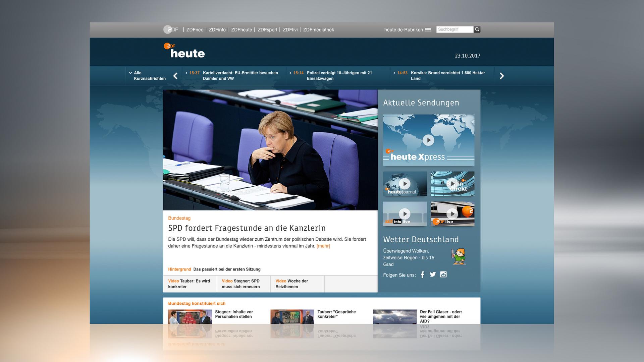
Task: Open Der Fall Glaser cloudy thumbnail
Action: pos(395,317)
